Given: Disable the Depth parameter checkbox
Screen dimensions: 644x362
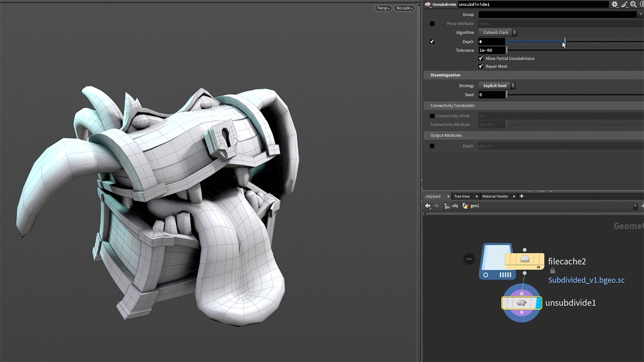Looking at the screenshot, I should (x=432, y=42).
